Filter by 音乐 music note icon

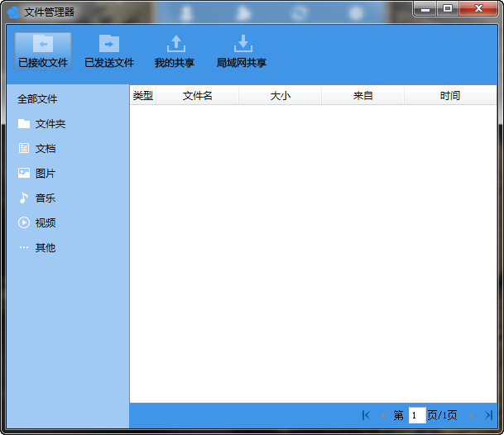[24, 198]
